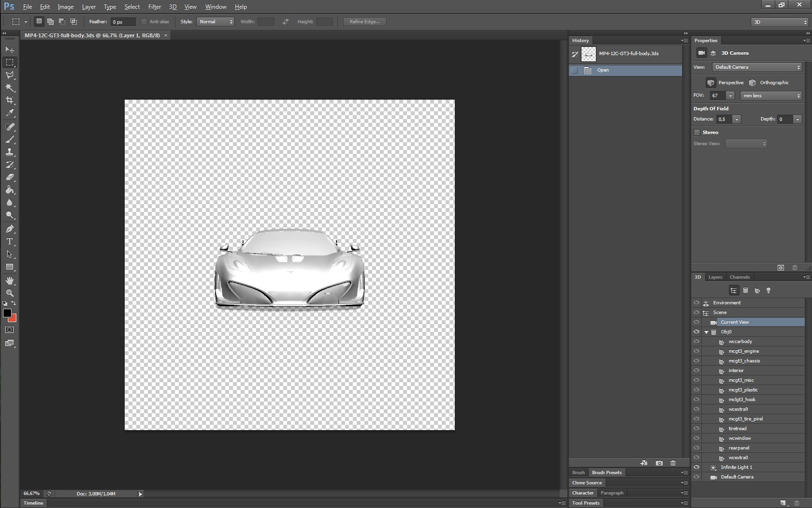Hide the wccarbody mesh
This screenshot has height=508, width=812.
(x=696, y=342)
